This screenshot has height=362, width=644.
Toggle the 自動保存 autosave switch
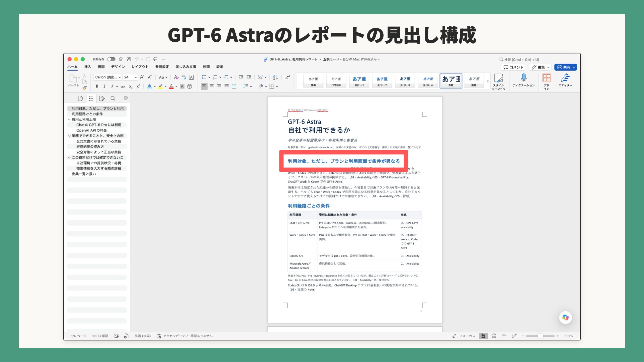pyautogui.click(x=111, y=59)
